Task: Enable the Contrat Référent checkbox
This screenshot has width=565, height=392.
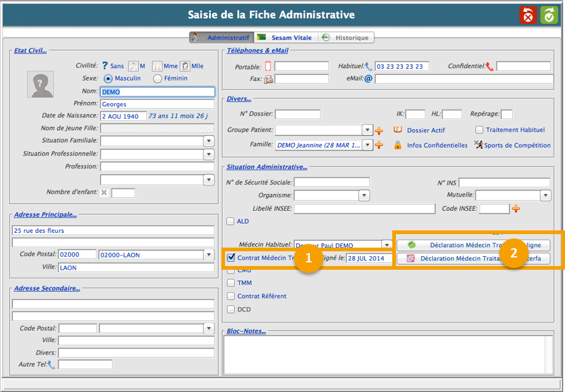Action: click(x=231, y=296)
